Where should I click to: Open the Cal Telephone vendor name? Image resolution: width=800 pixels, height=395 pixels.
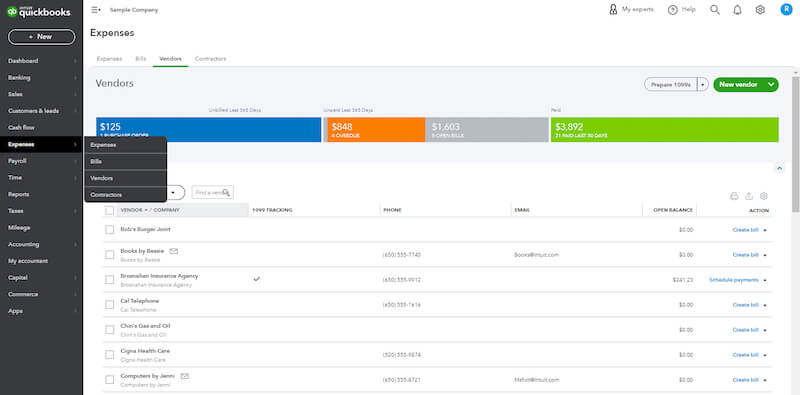click(x=140, y=301)
